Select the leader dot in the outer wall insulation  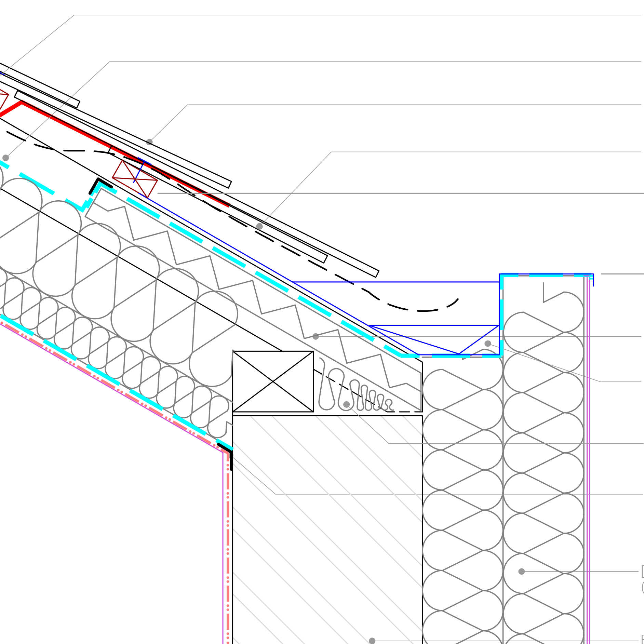[522, 571]
